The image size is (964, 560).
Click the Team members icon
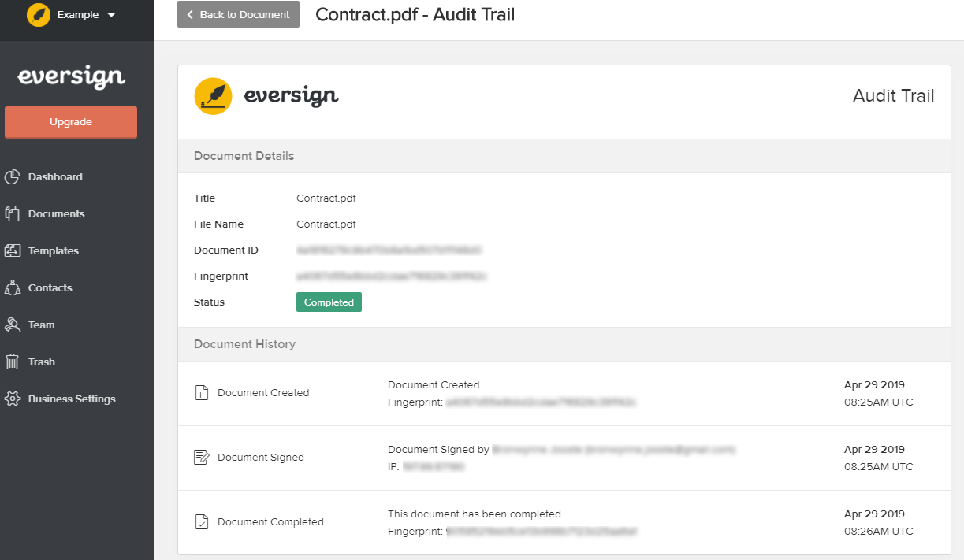click(x=13, y=325)
